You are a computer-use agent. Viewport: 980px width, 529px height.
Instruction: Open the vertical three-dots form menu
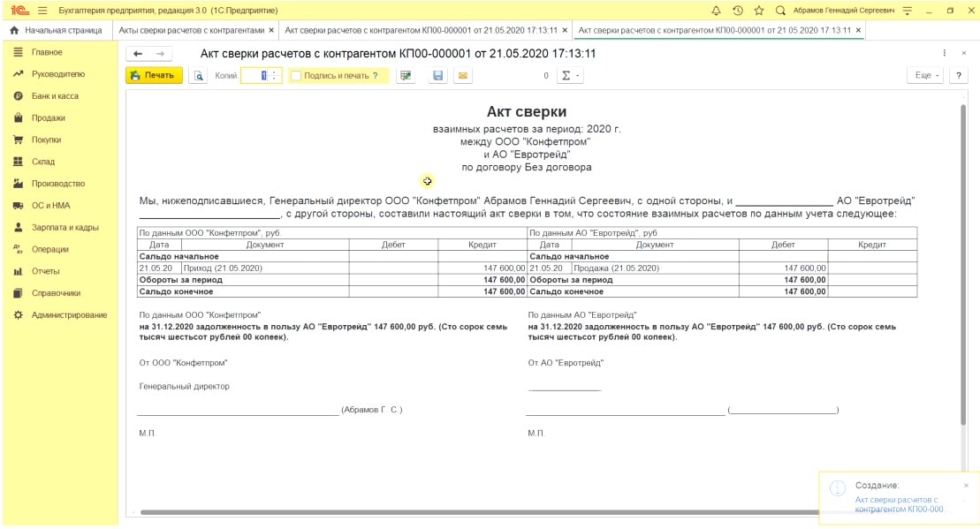945,53
